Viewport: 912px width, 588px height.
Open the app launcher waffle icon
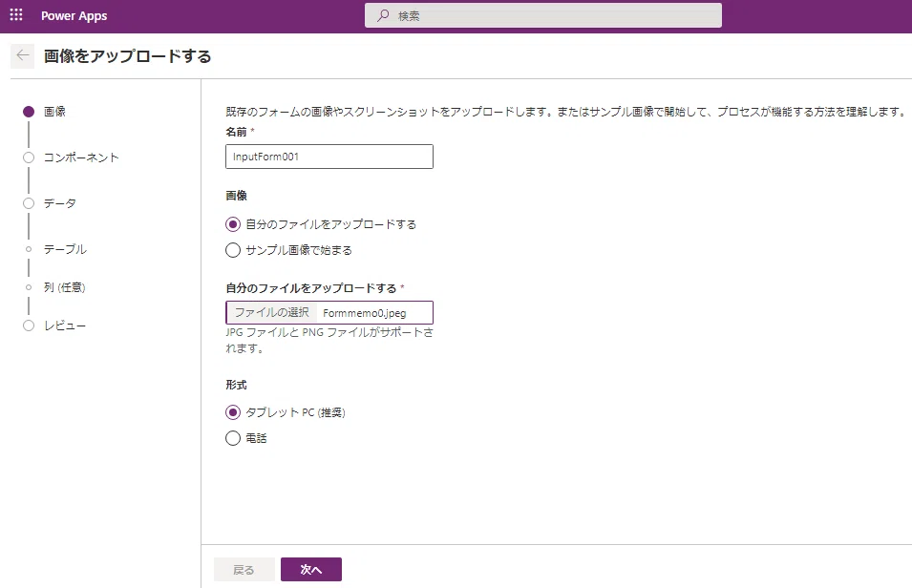pos(16,15)
